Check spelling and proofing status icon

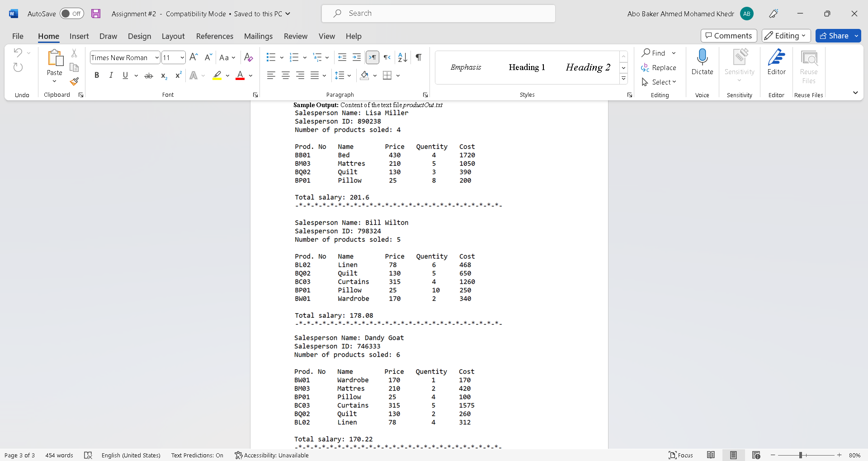point(88,455)
